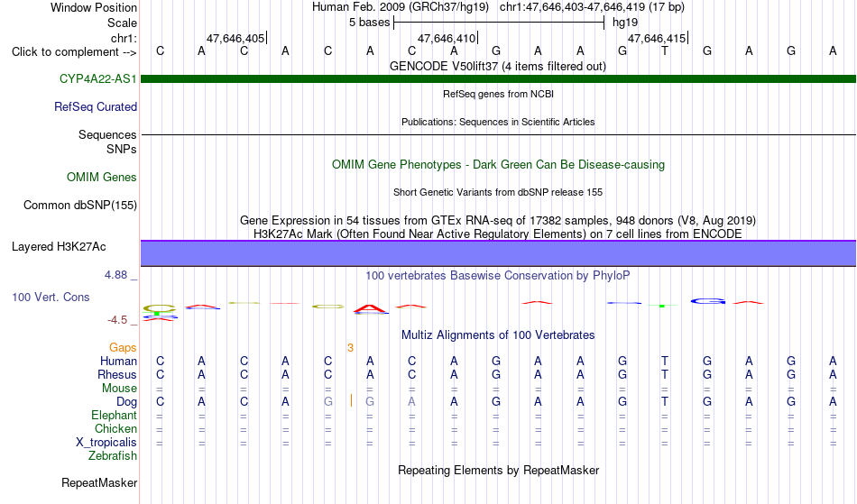Open the 100 Vert. Cons track label
Screen dimensions: 857x504
tap(51, 297)
